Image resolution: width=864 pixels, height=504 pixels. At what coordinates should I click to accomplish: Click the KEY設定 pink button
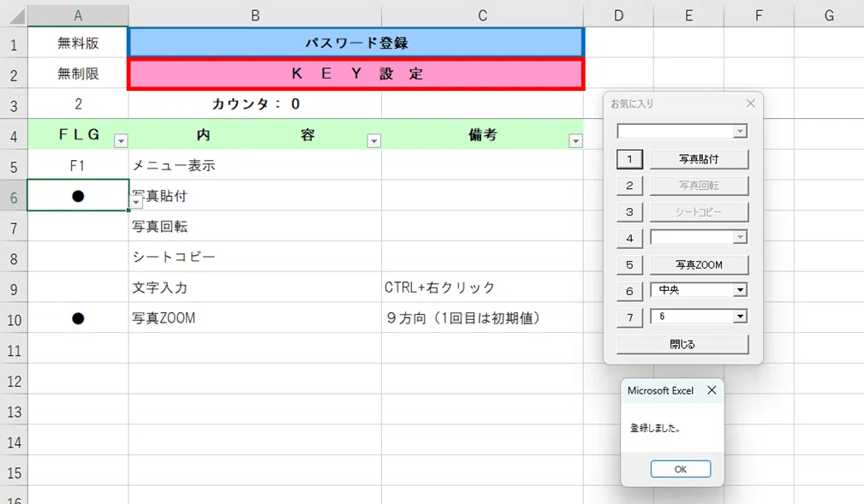(356, 74)
